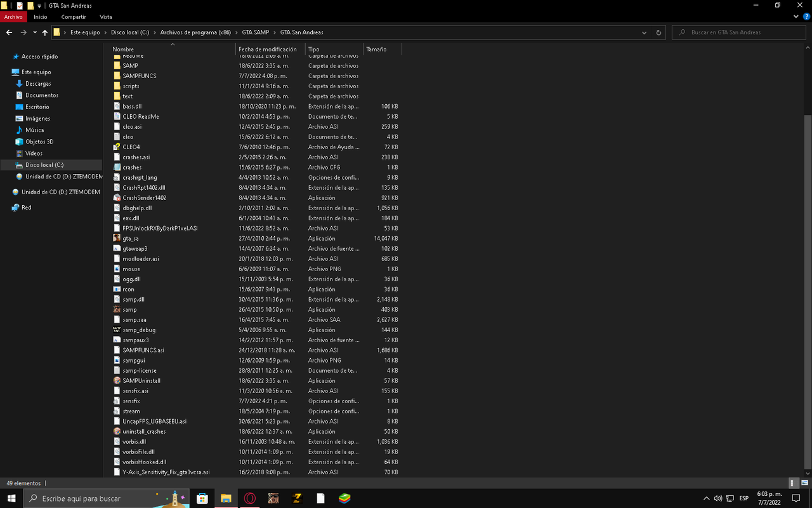Select the SAMPFUNCS folder icon
Image resolution: width=812 pixels, height=508 pixels.
point(117,76)
